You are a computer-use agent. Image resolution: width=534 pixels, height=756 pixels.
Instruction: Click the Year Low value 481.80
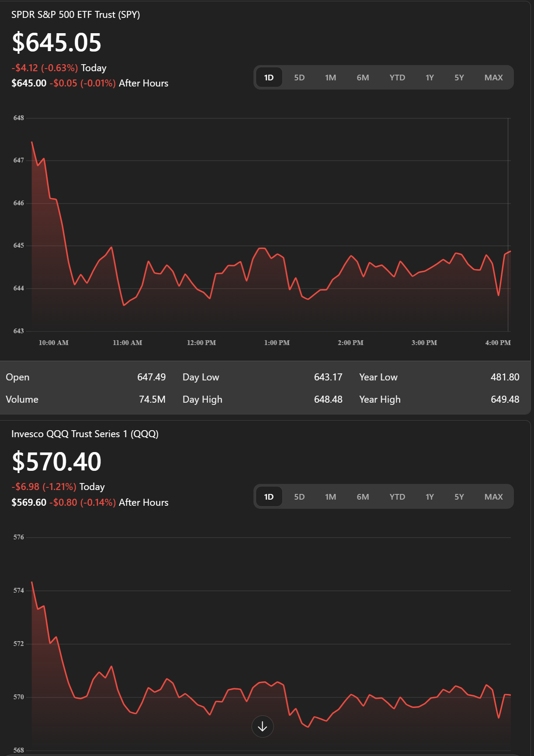(x=505, y=377)
